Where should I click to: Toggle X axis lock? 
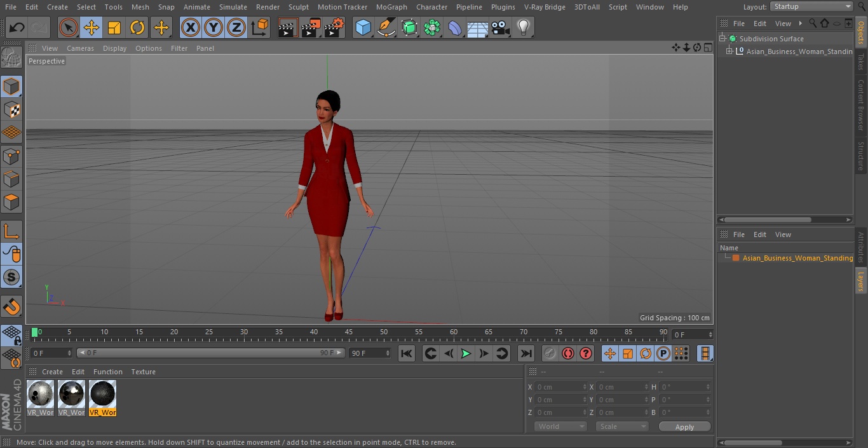[191, 28]
